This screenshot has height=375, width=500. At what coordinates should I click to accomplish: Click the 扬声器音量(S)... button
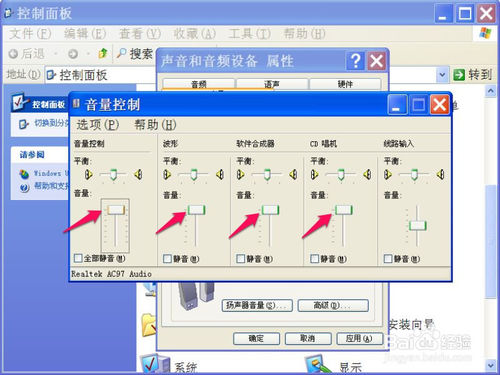pyautogui.click(x=257, y=305)
